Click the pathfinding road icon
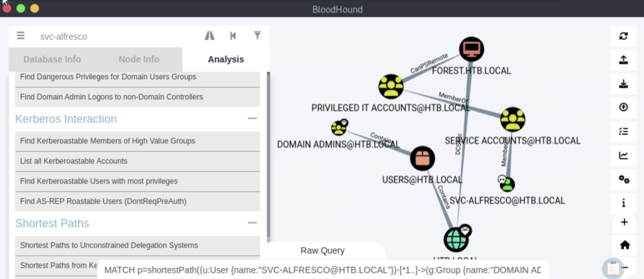The image size is (644, 279). (x=209, y=36)
